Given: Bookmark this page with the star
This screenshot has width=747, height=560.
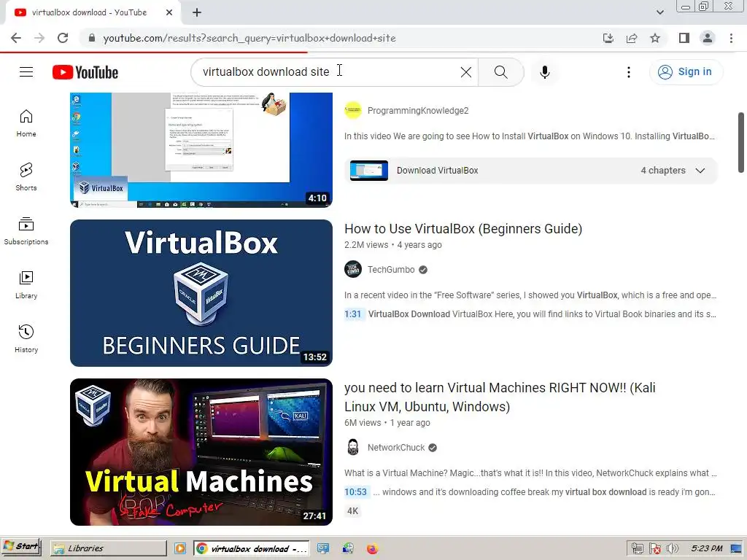Looking at the screenshot, I should 655,38.
